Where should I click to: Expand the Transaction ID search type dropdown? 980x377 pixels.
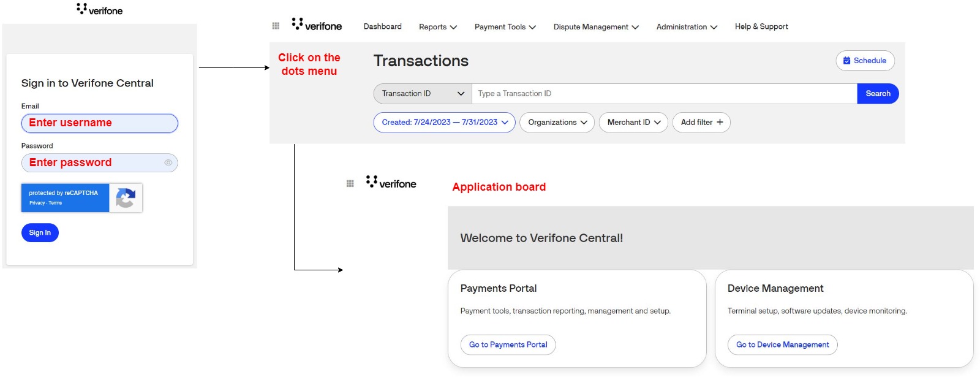point(423,94)
